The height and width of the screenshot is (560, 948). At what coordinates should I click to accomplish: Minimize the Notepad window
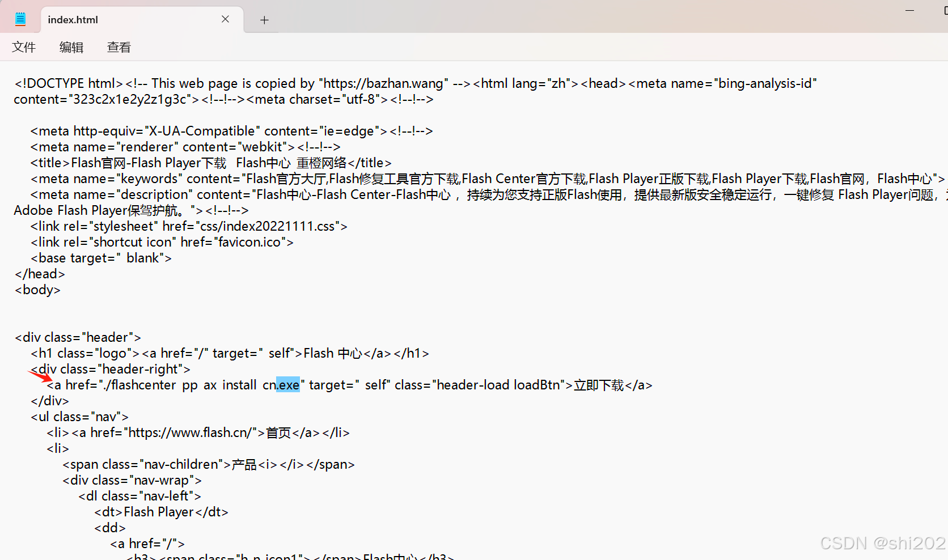click(909, 11)
